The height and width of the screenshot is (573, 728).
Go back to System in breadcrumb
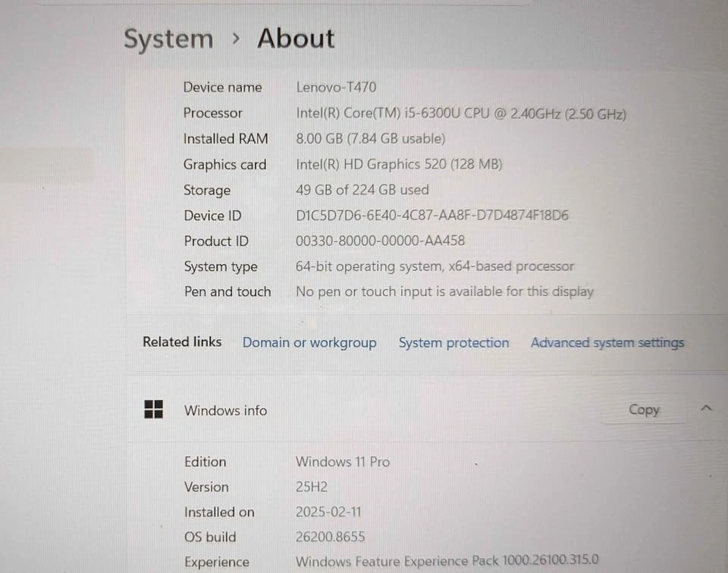point(168,39)
